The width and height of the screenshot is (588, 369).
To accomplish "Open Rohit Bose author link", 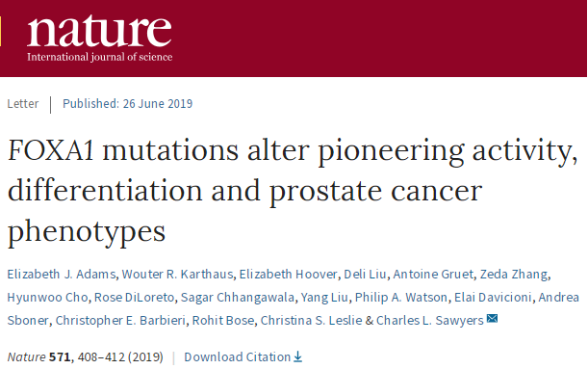I will pyautogui.click(x=223, y=321).
